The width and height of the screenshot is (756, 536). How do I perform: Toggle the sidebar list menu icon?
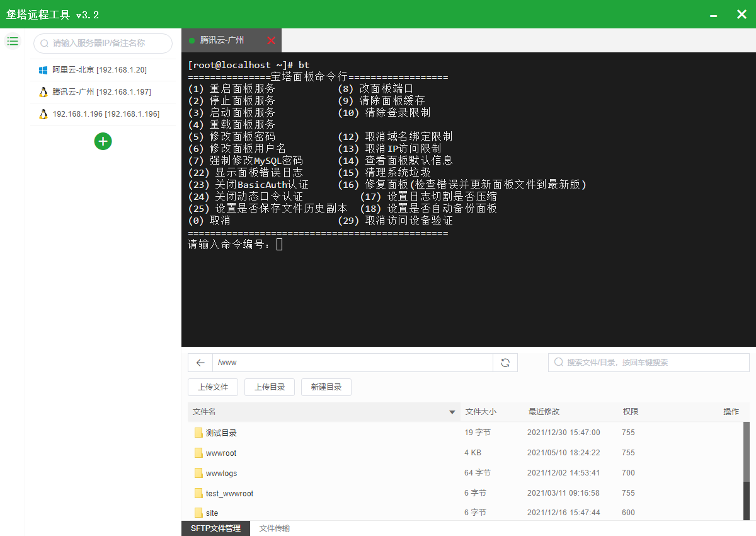click(13, 42)
